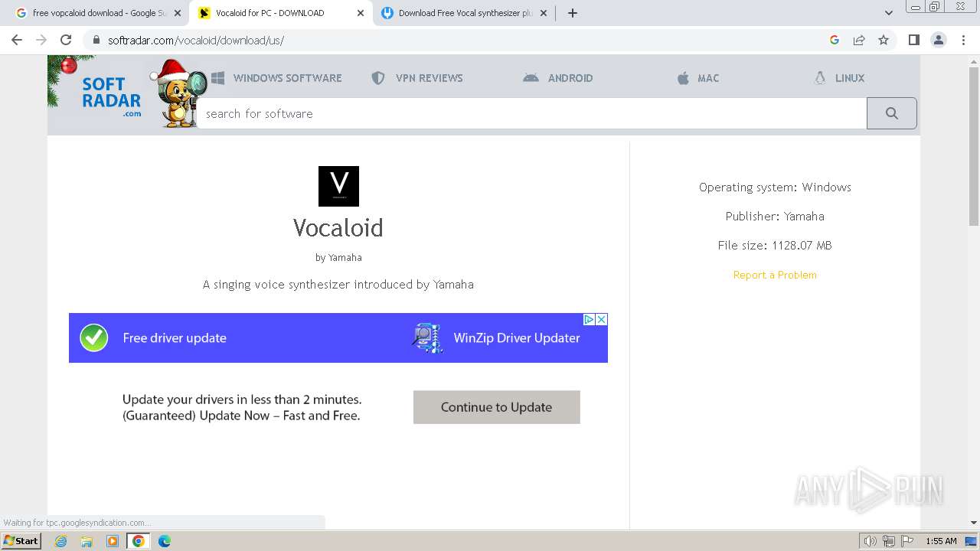This screenshot has width=980, height=551.
Task: Open a new tab with plus button
Action: coord(573,13)
